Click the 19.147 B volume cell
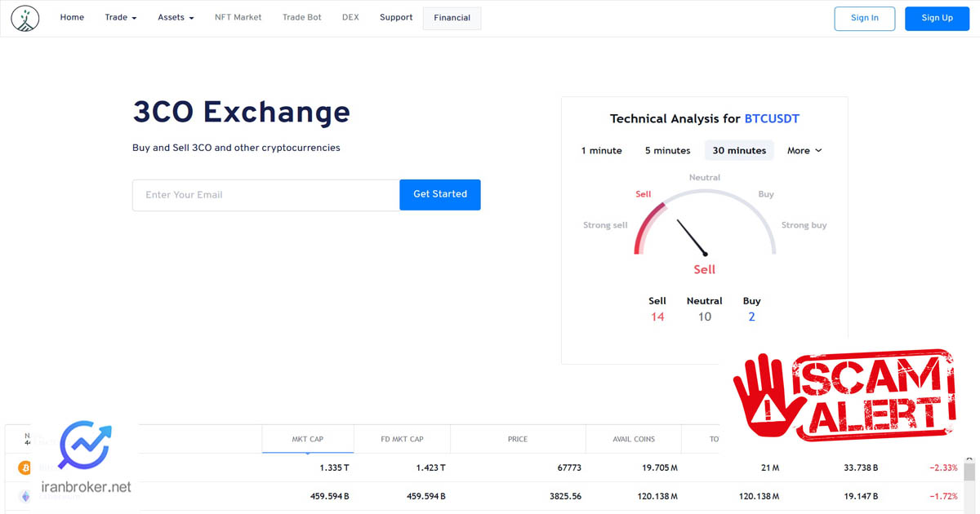980x514 pixels. [x=861, y=496]
